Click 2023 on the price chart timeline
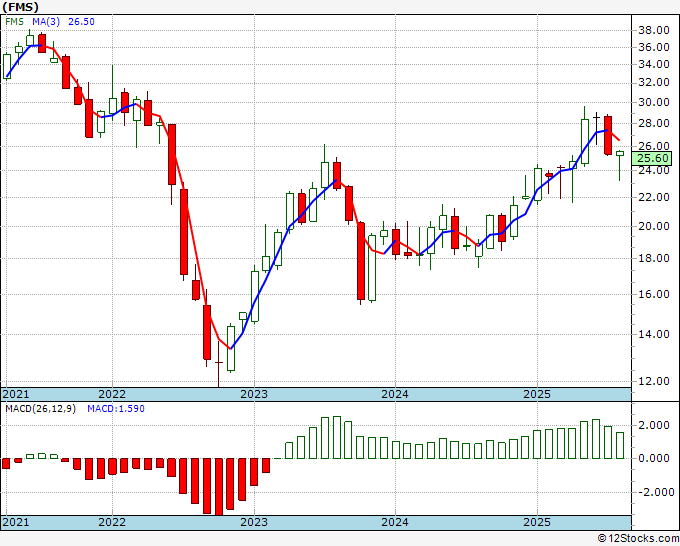The height and width of the screenshot is (546, 680). click(x=254, y=394)
